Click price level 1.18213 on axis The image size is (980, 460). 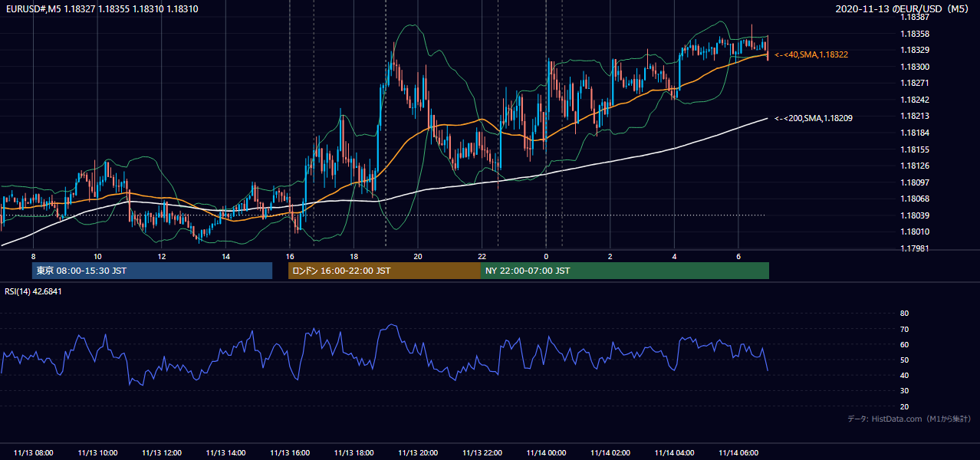pos(915,116)
